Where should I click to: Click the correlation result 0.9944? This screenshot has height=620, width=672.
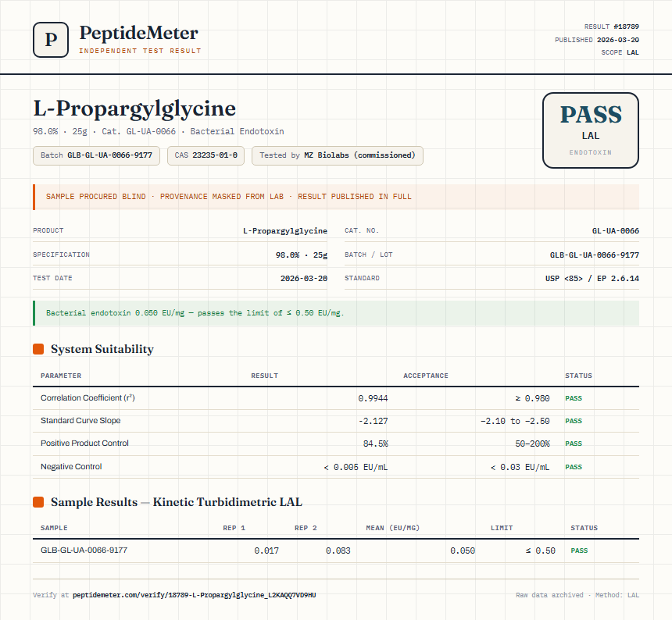(373, 398)
